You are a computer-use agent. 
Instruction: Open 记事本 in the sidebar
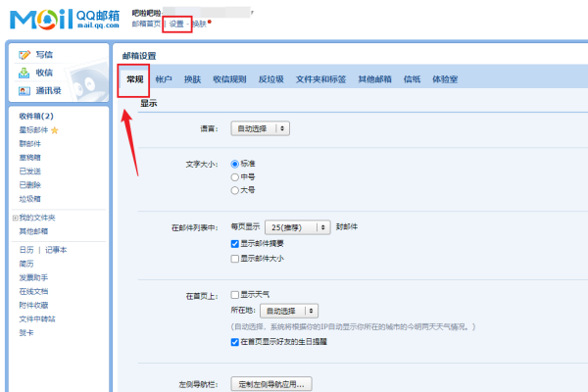(x=56, y=250)
